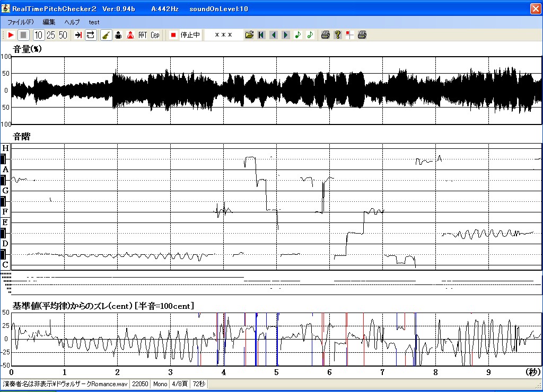Click the 4/8頁 page indicator
Viewport: 543px width, 392px height.
pos(180,384)
